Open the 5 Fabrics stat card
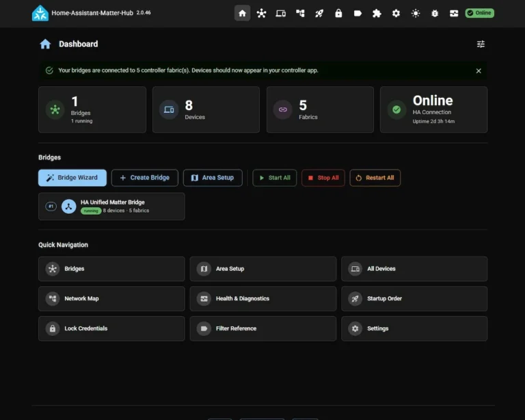The image size is (525, 420). click(x=320, y=109)
